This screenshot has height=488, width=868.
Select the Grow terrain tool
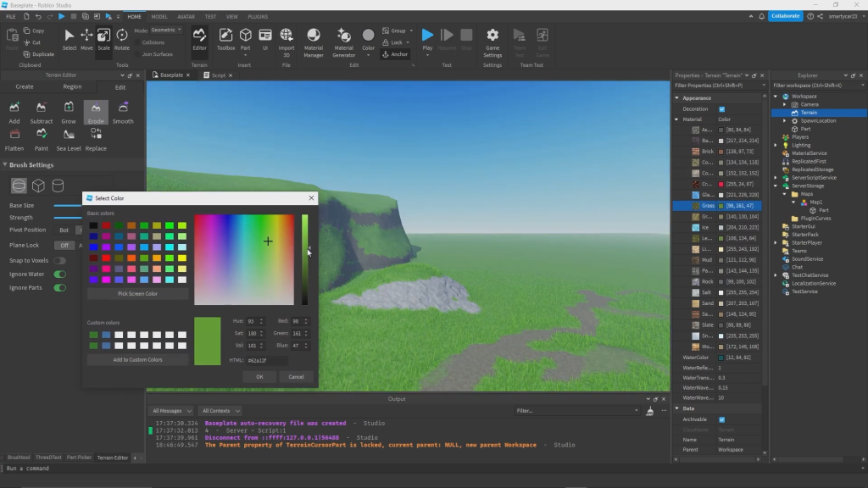point(69,113)
